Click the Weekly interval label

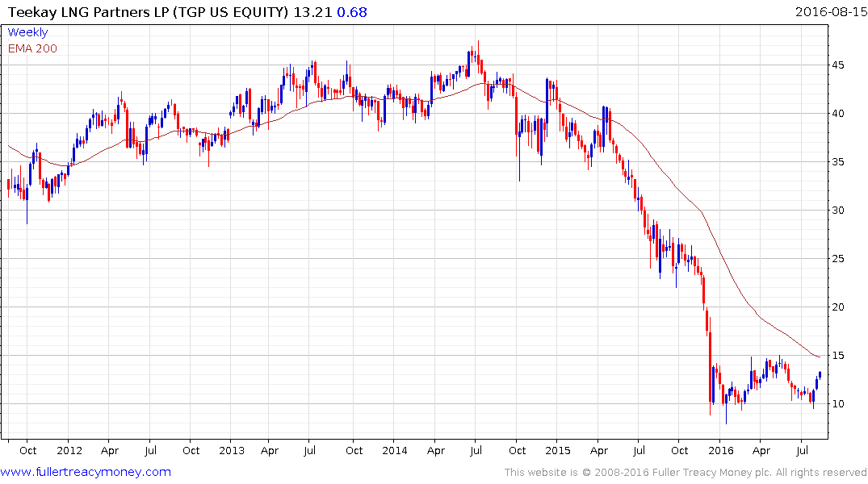coord(27,32)
